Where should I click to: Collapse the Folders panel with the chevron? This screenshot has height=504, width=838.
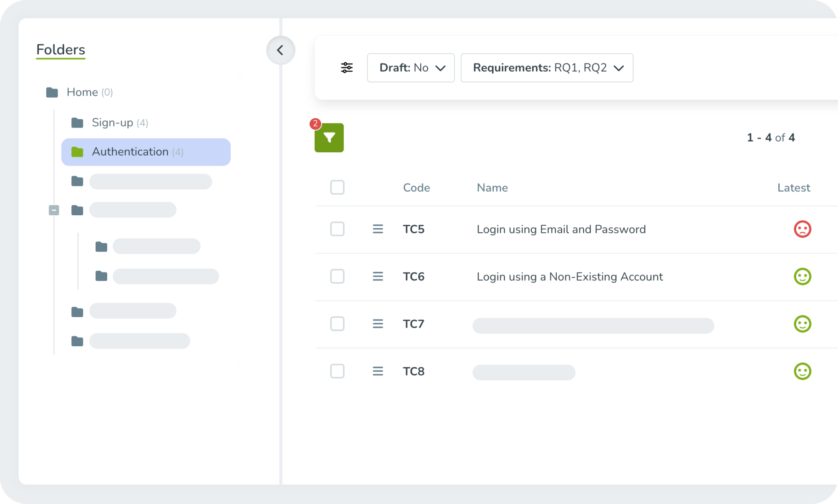tap(280, 50)
